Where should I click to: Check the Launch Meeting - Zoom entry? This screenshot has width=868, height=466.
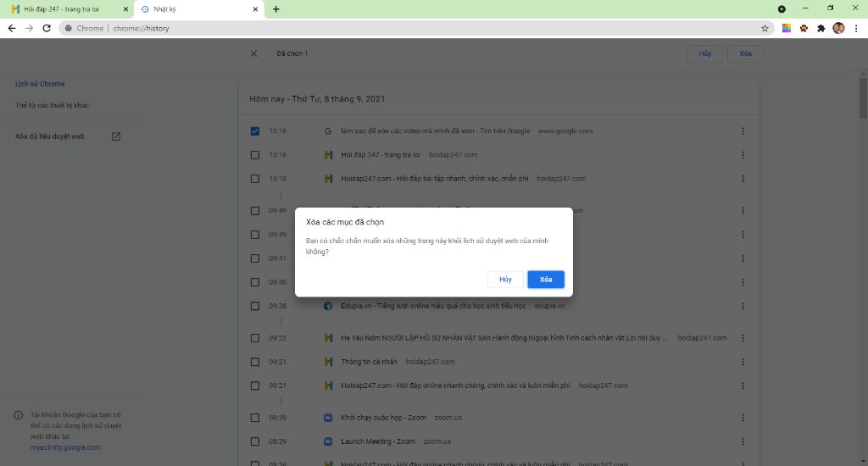[x=254, y=441]
